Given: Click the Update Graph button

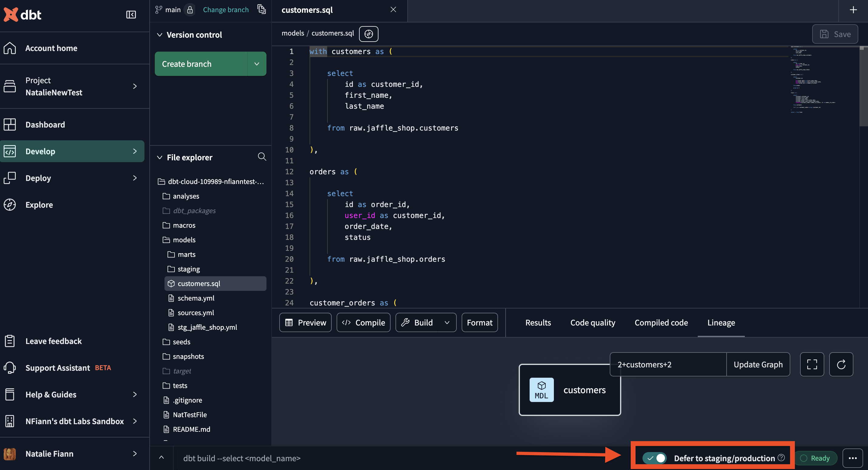Looking at the screenshot, I should 758,364.
